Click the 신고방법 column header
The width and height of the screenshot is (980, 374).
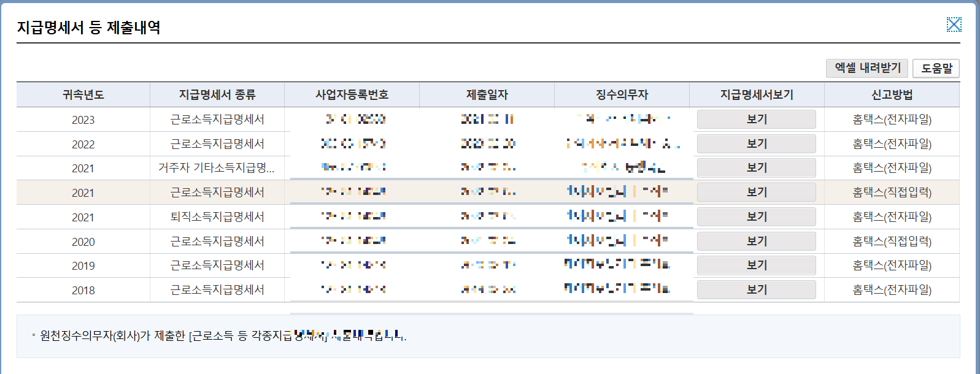(892, 95)
